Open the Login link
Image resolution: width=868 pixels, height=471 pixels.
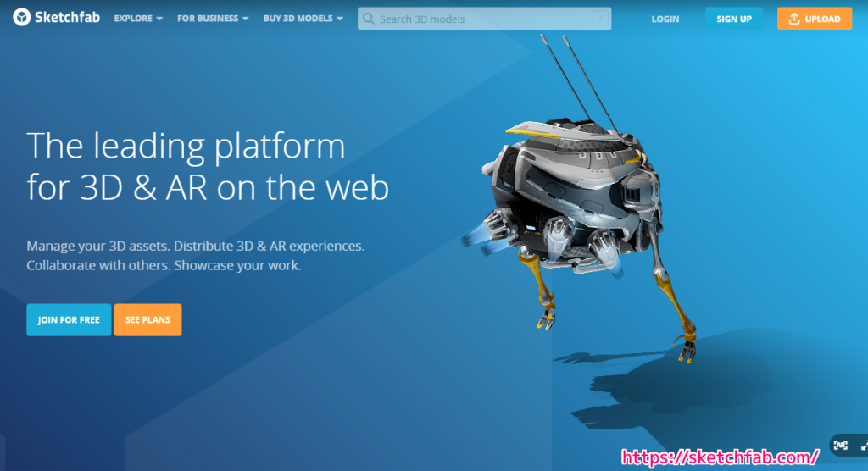[665, 19]
